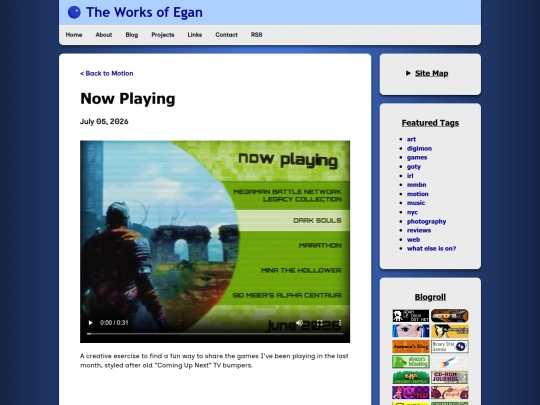
Task: Open the black 'dot net' blogroll badge
Action: coord(411,315)
